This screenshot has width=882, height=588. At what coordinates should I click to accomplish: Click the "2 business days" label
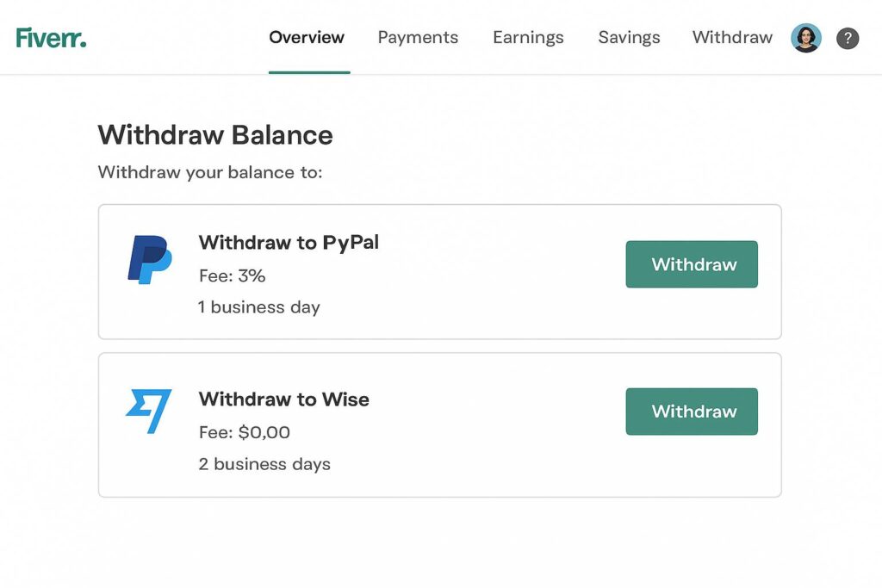[264, 464]
